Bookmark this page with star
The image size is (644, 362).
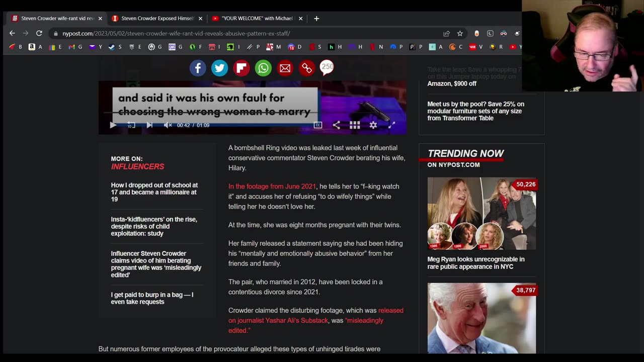460,33
